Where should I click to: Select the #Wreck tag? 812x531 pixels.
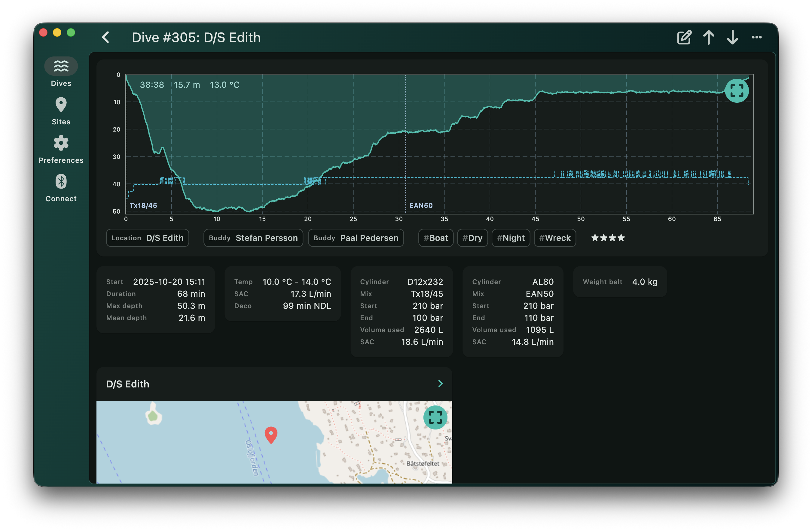[555, 238]
